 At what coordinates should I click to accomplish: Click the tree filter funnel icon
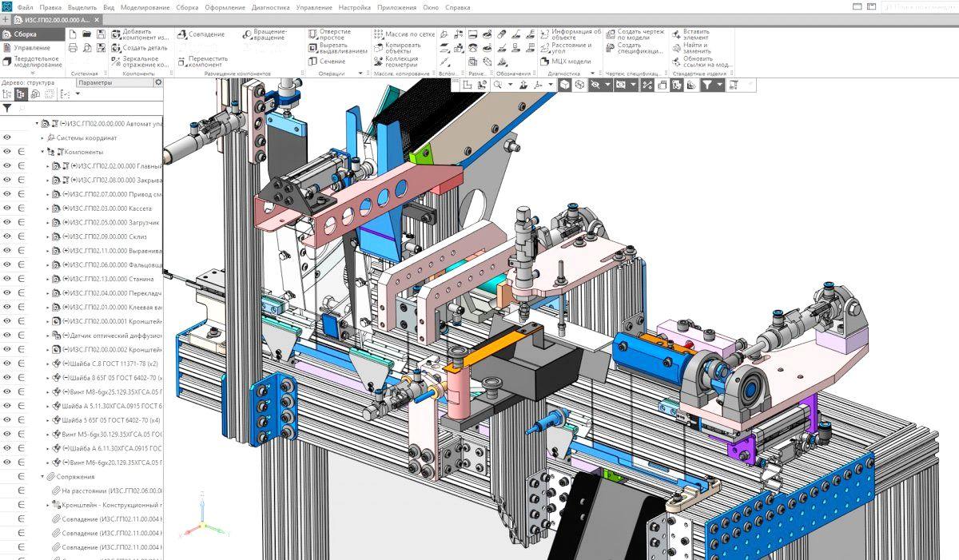pyautogui.click(x=7, y=108)
